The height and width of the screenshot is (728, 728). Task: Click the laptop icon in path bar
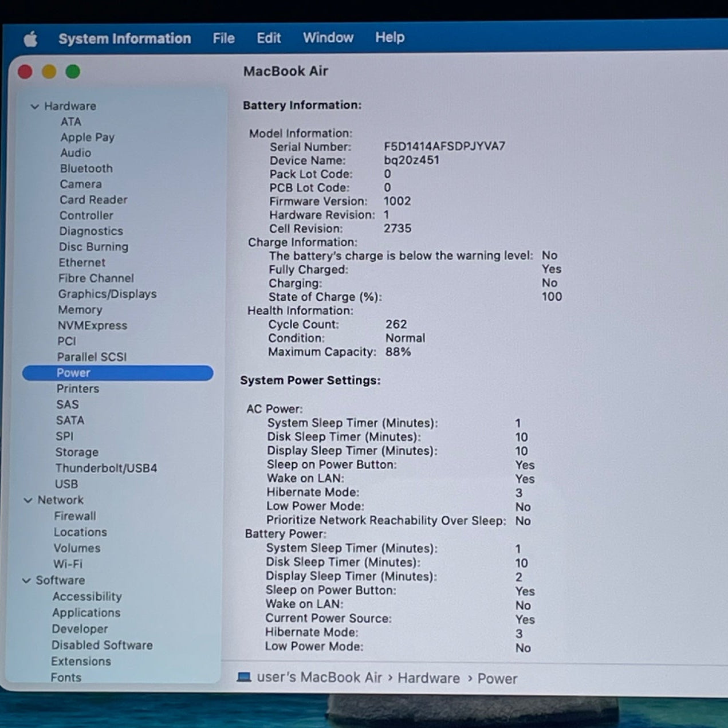pyautogui.click(x=244, y=677)
